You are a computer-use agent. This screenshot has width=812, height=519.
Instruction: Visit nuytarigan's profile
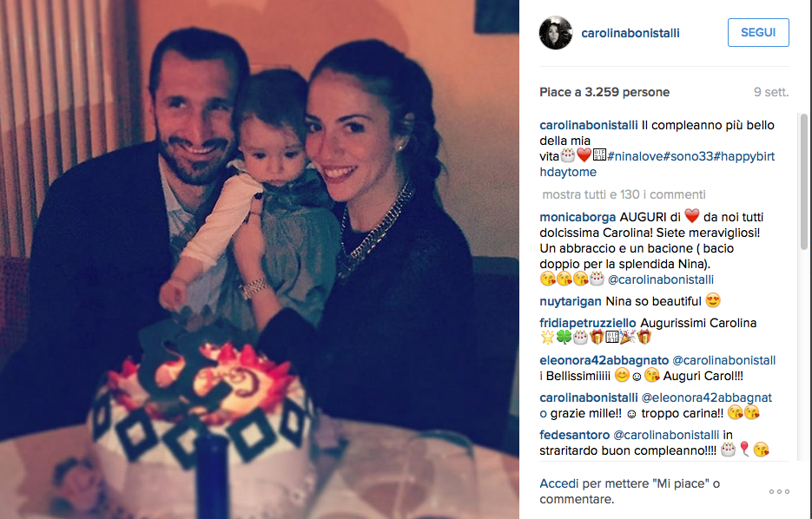pos(571,301)
